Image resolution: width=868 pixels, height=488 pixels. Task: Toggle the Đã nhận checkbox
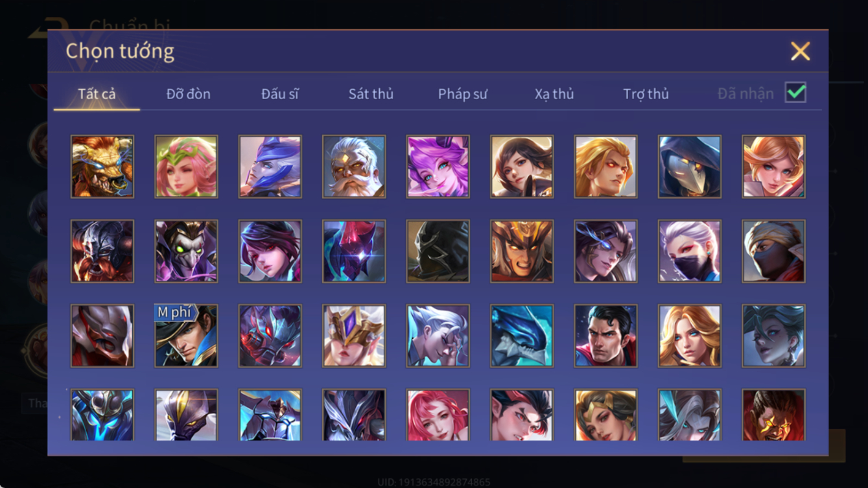coord(795,93)
